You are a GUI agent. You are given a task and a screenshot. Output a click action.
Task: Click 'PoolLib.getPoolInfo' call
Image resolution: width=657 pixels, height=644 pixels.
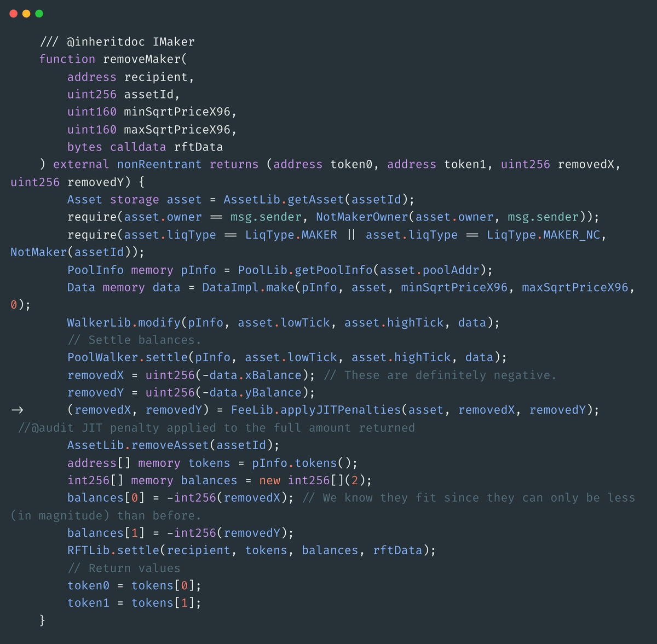305,270
